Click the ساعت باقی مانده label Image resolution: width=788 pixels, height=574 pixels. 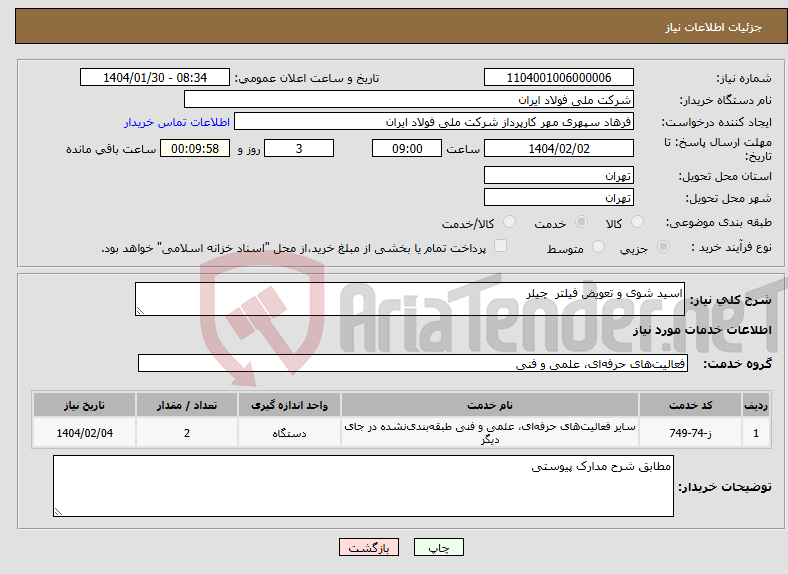pos(111,149)
